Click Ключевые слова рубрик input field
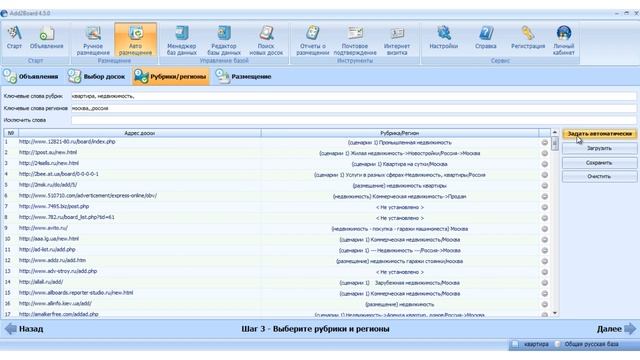The width and height of the screenshot is (640, 360). [353, 96]
